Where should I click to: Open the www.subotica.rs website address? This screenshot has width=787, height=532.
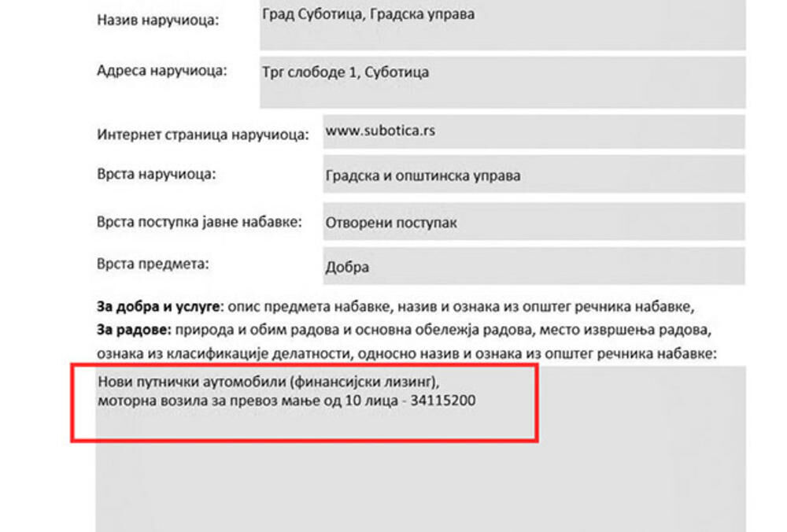380,131
